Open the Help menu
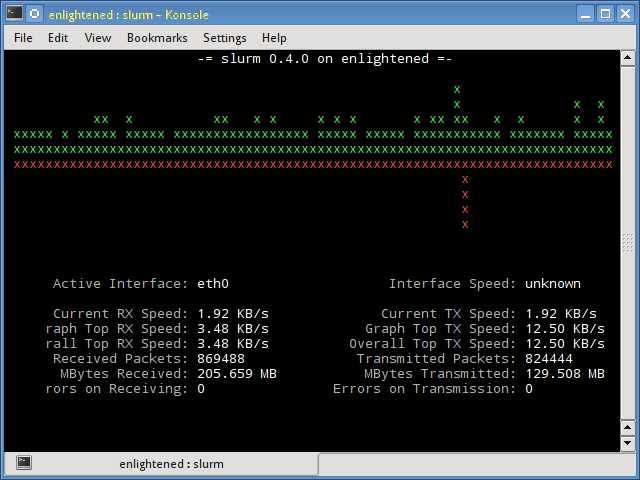640x480 pixels. (x=274, y=38)
